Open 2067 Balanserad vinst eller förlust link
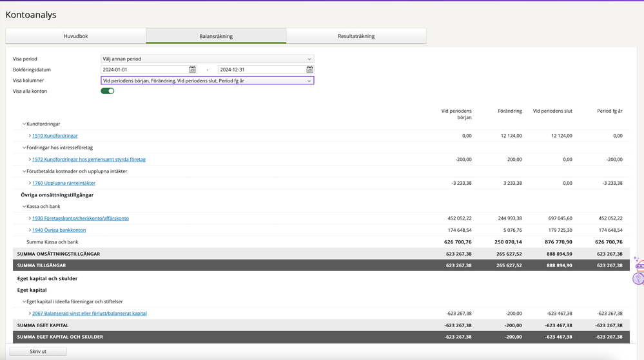This screenshot has height=360, width=644. [90, 314]
